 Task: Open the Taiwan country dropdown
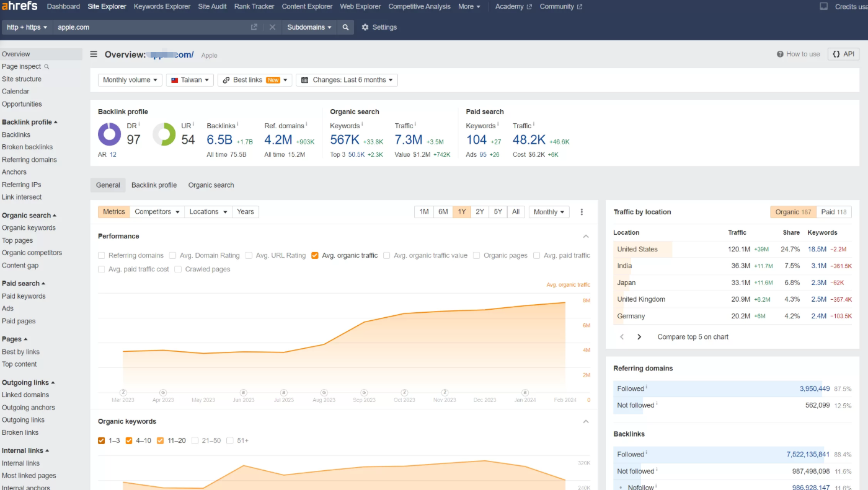click(x=190, y=80)
